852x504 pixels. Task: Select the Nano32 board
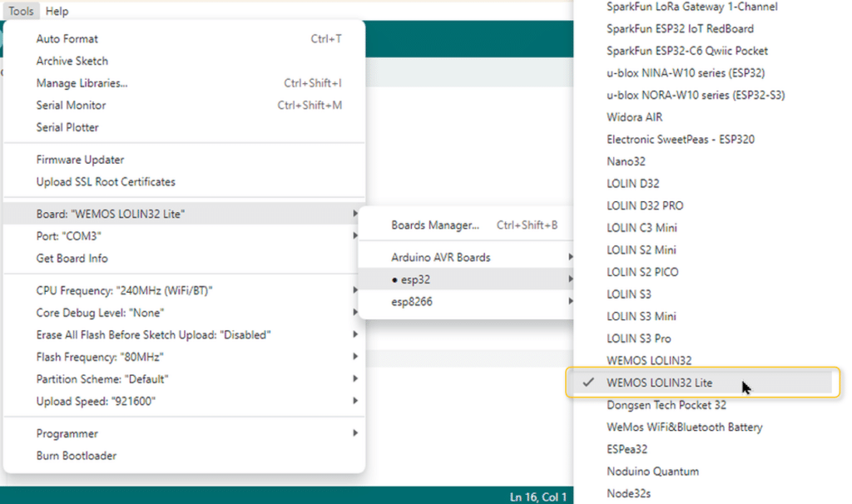pyautogui.click(x=626, y=161)
